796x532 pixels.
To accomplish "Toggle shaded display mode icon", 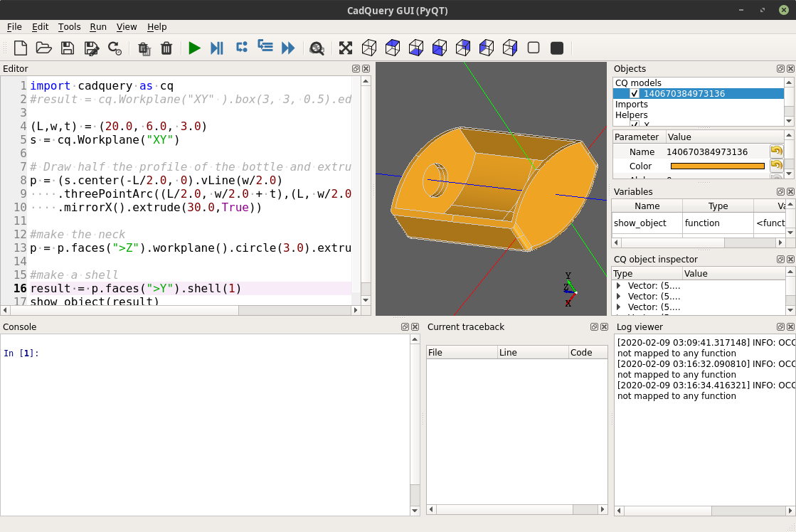I will 557,48.
